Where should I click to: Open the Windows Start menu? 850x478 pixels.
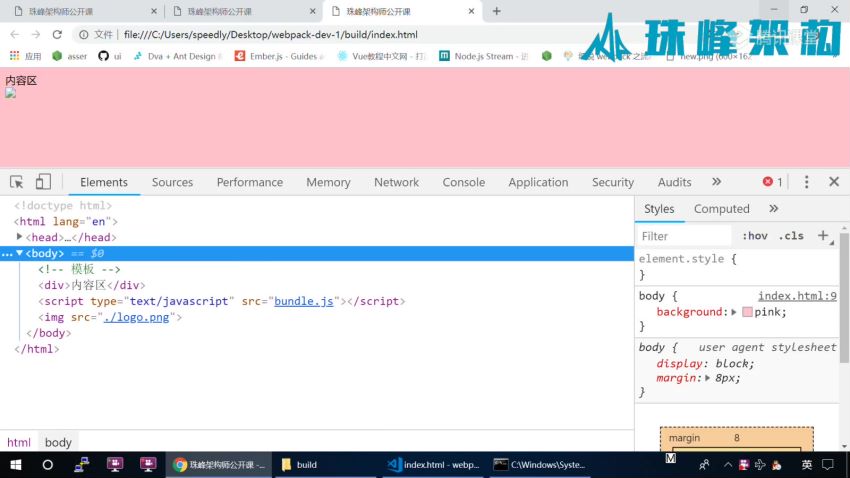click(x=16, y=464)
